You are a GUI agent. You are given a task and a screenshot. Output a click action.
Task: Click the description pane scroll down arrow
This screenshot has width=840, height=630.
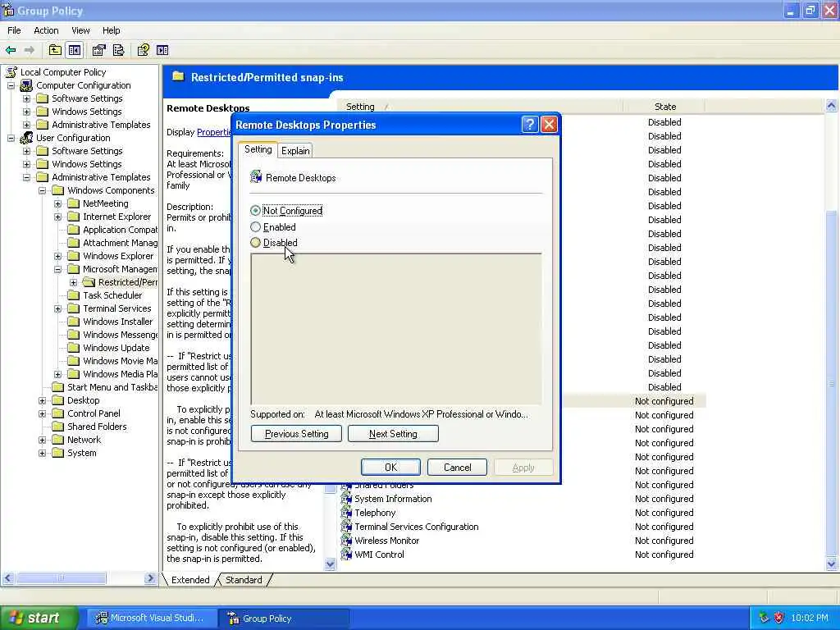[x=330, y=564]
